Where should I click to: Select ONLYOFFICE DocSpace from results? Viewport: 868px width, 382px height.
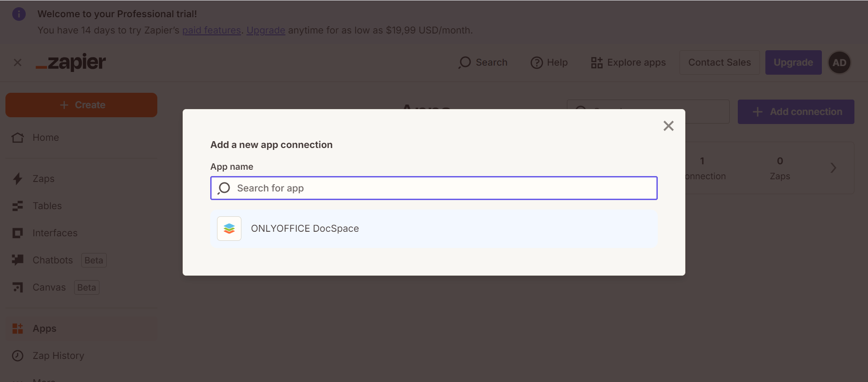[434, 229]
